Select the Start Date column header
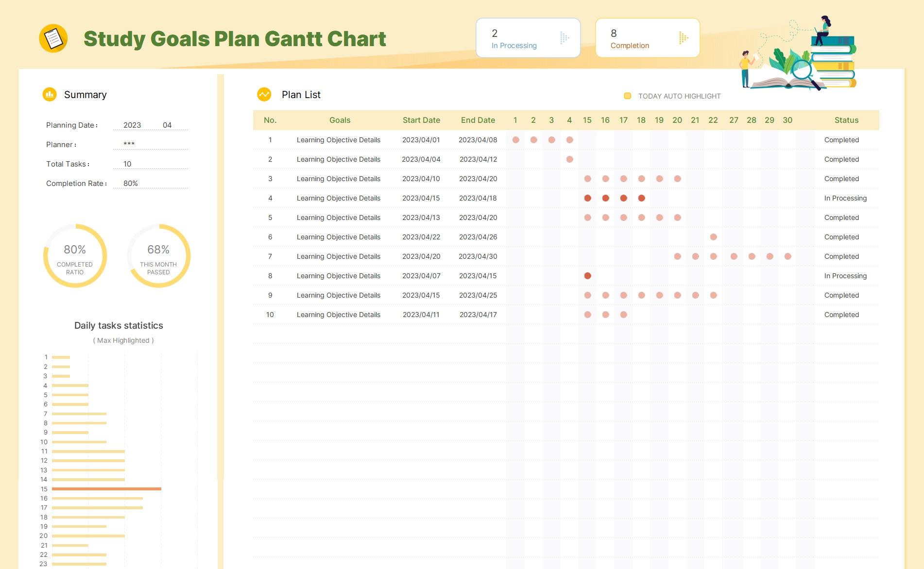This screenshot has width=924, height=569. tap(421, 120)
